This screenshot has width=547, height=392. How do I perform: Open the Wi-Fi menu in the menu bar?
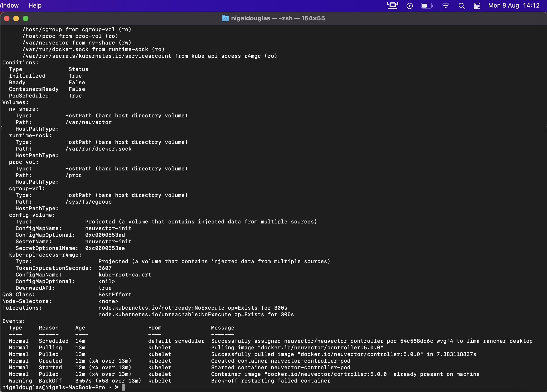tap(445, 5)
